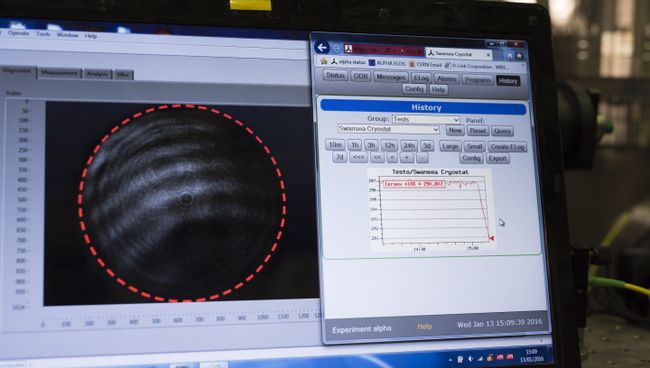Click the Query button
The image size is (650, 368).
coord(502,131)
